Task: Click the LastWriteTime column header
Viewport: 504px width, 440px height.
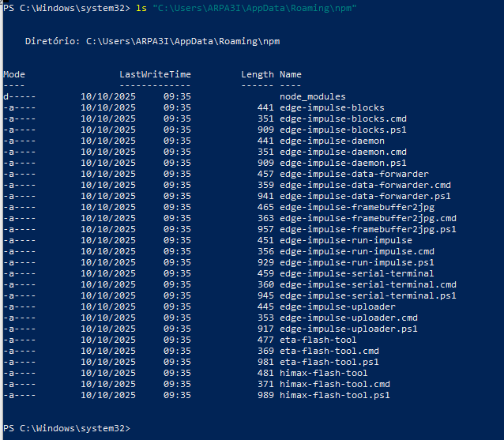Action: pyautogui.click(x=155, y=74)
